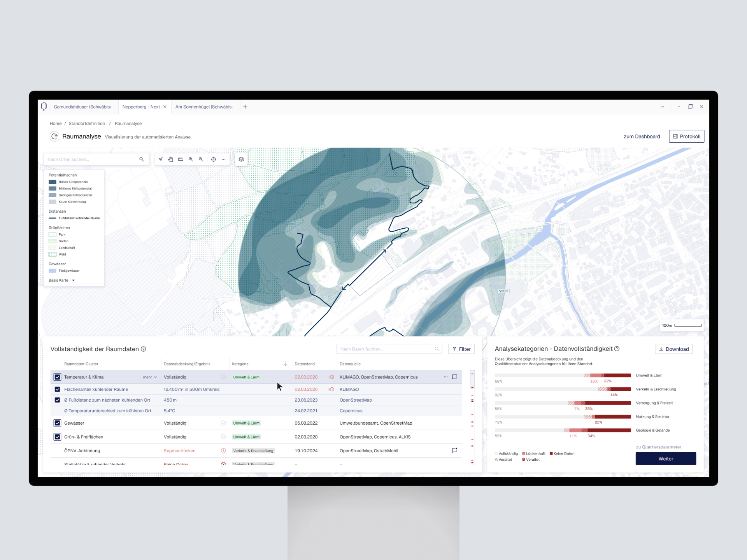Viewport: 747px width, 560px height.
Task: Open comment on ÖPNV-Anbindung row
Action: [454, 450]
